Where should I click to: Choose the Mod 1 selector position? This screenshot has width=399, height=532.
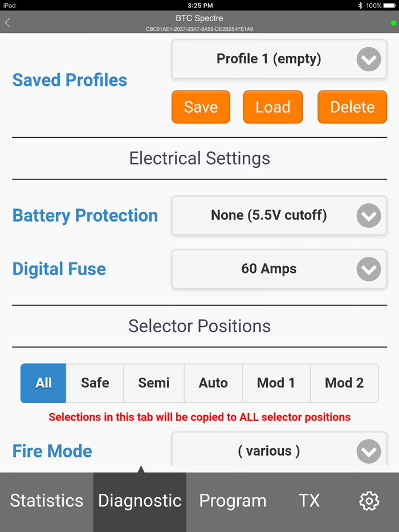276,383
